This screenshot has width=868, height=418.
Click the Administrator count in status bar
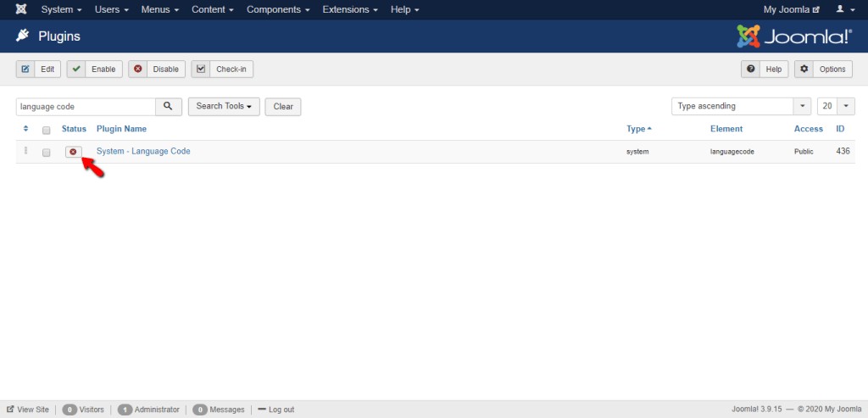click(148, 410)
